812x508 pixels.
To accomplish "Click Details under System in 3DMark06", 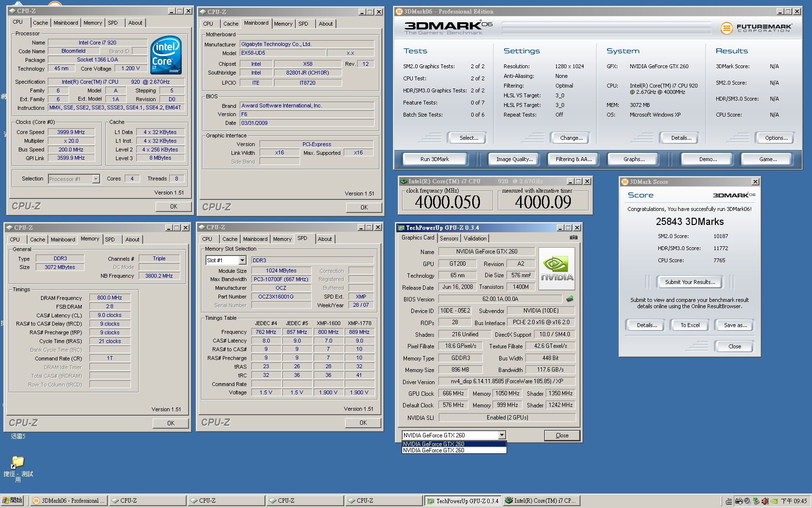I will tap(681, 138).
